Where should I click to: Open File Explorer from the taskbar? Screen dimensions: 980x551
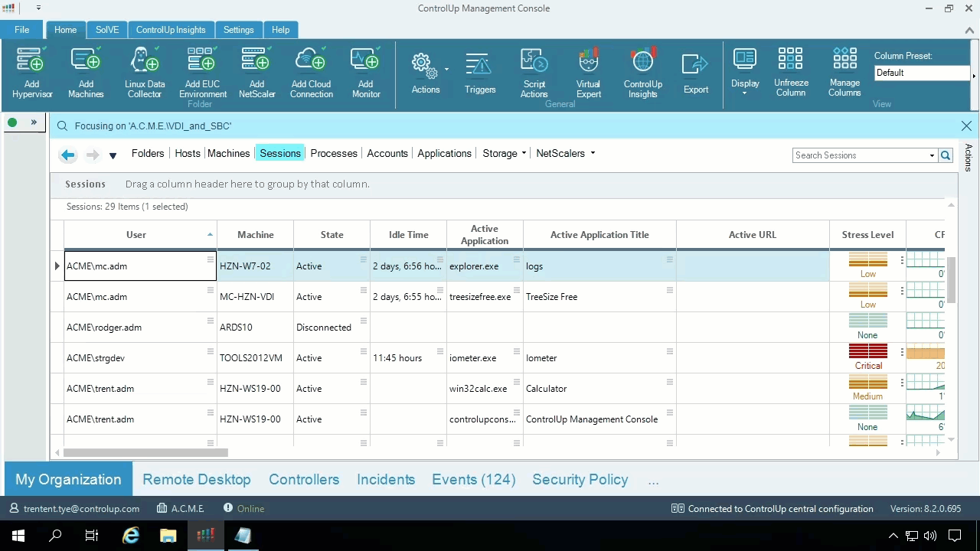tap(168, 536)
